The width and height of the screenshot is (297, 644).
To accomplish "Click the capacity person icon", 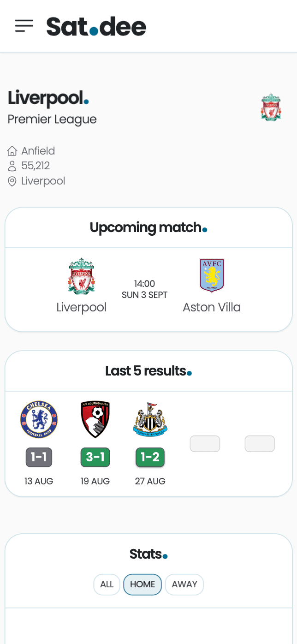I will coord(12,166).
